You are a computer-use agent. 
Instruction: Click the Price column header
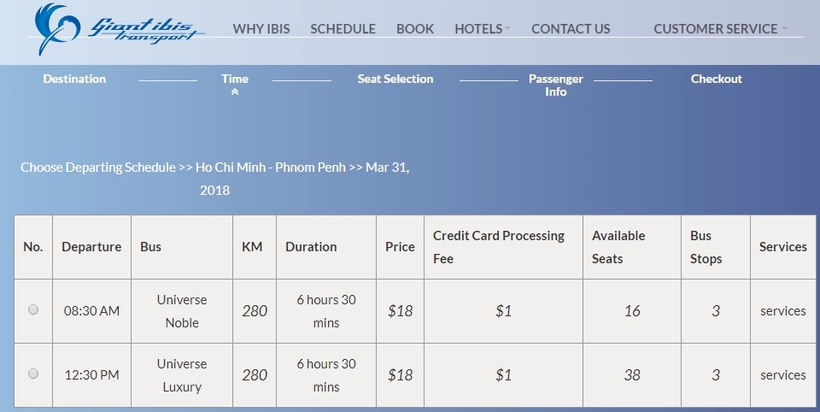pos(400,247)
